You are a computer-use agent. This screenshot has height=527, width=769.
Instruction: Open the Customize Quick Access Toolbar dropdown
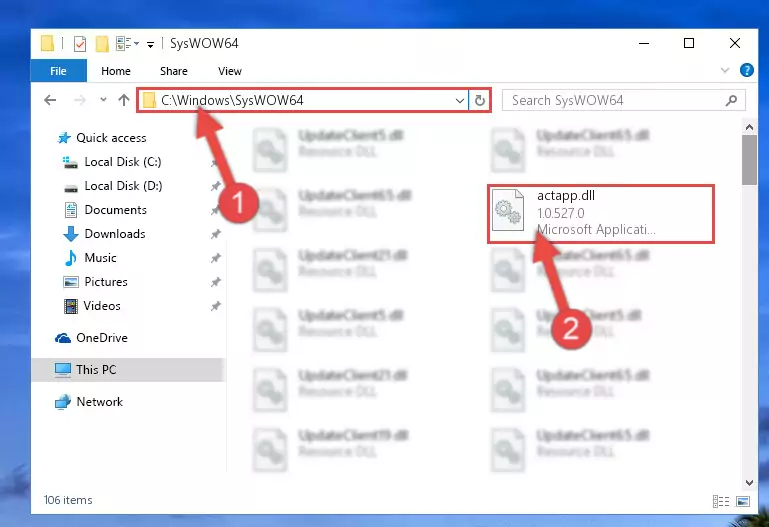pyautogui.click(x=151, y=45)
